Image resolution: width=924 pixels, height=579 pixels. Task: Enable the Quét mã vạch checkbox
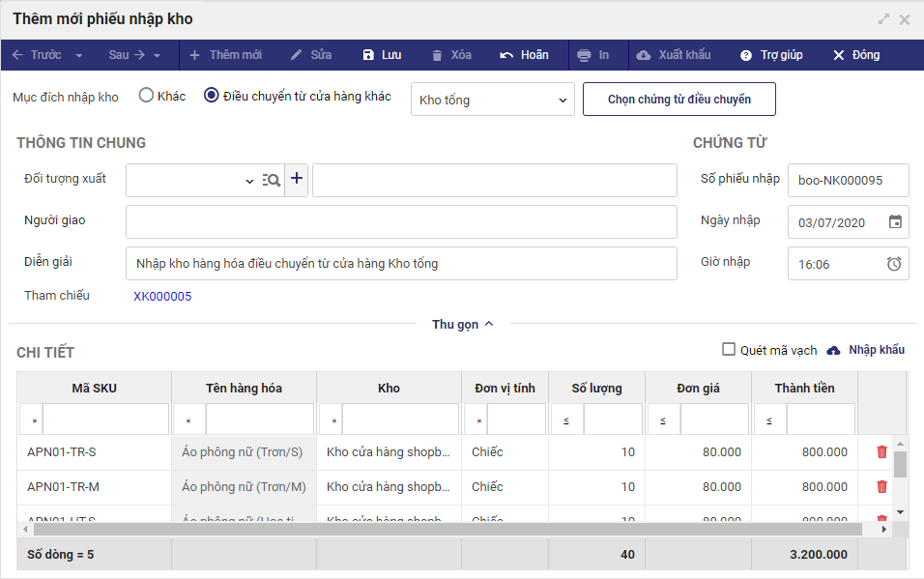[x=730, y=350]
